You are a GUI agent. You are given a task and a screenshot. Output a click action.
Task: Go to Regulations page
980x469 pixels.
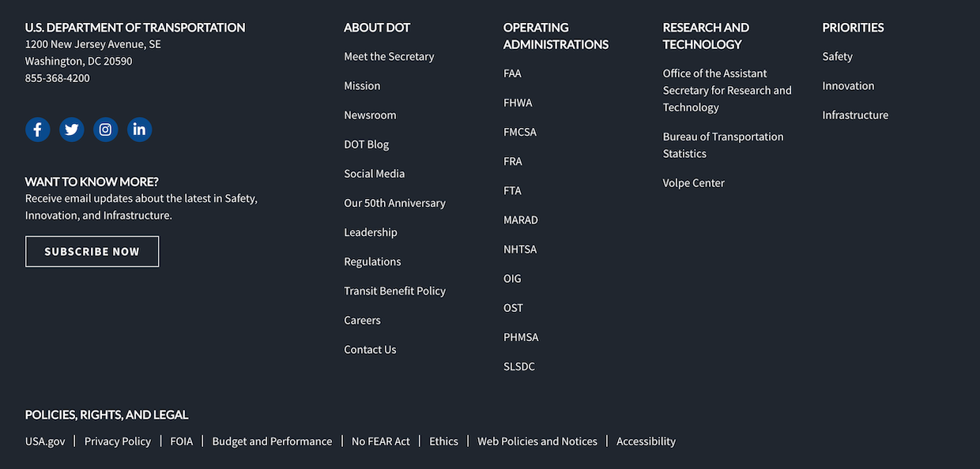[x=372, y=261]
